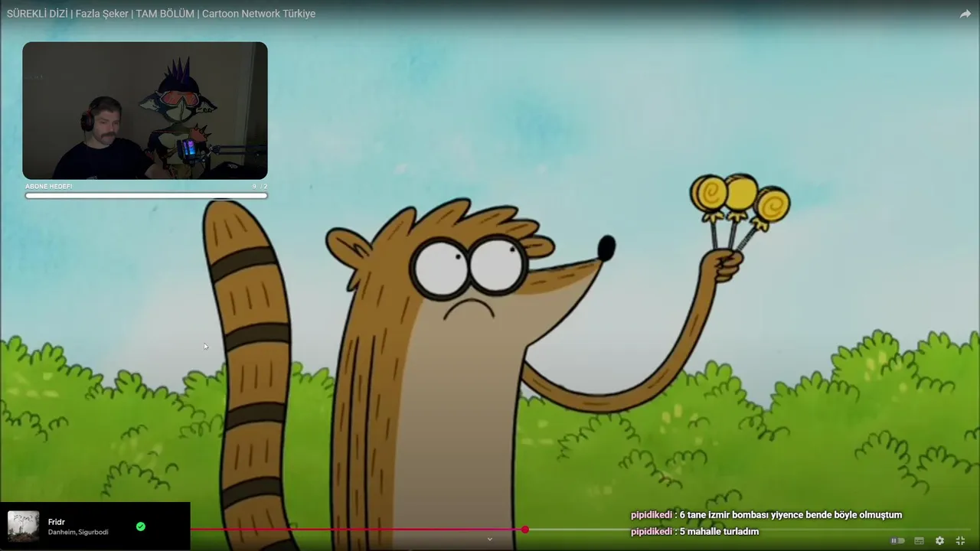The height and width of the screenshot is (551, 980).
Task: Exit fullscreen mode
Action: click(x=960, y=541)
